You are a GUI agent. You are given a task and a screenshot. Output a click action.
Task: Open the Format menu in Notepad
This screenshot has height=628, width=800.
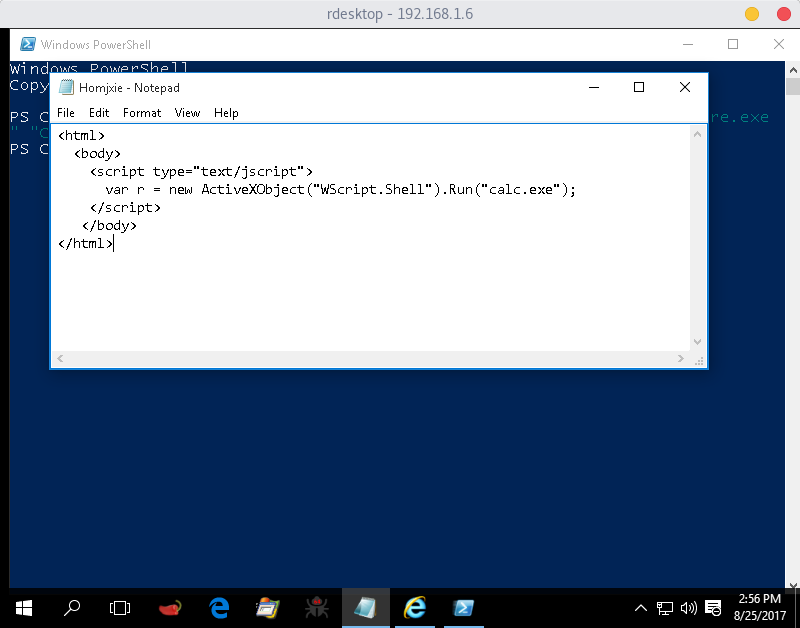[x=142, y=113]
